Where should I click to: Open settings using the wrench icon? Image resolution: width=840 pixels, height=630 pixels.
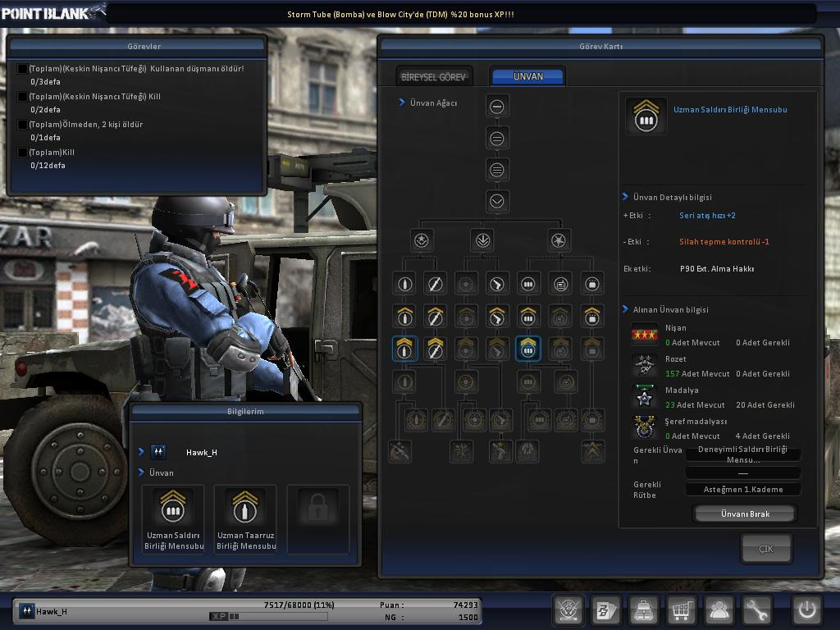point(756,610)
